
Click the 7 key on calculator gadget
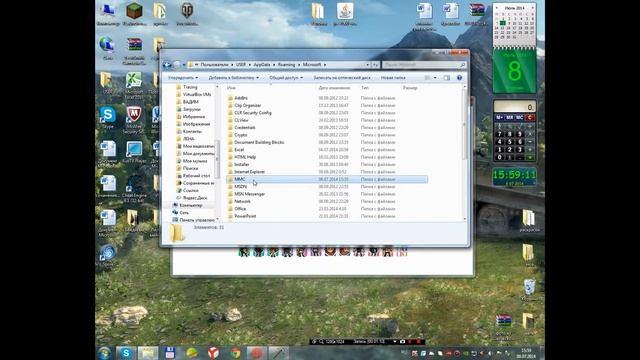[x=500, y=134]
